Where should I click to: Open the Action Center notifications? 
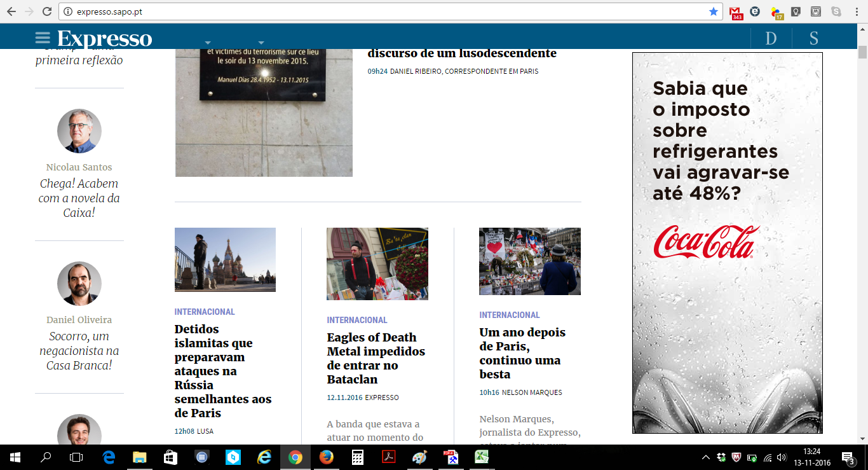click(848, 457)
